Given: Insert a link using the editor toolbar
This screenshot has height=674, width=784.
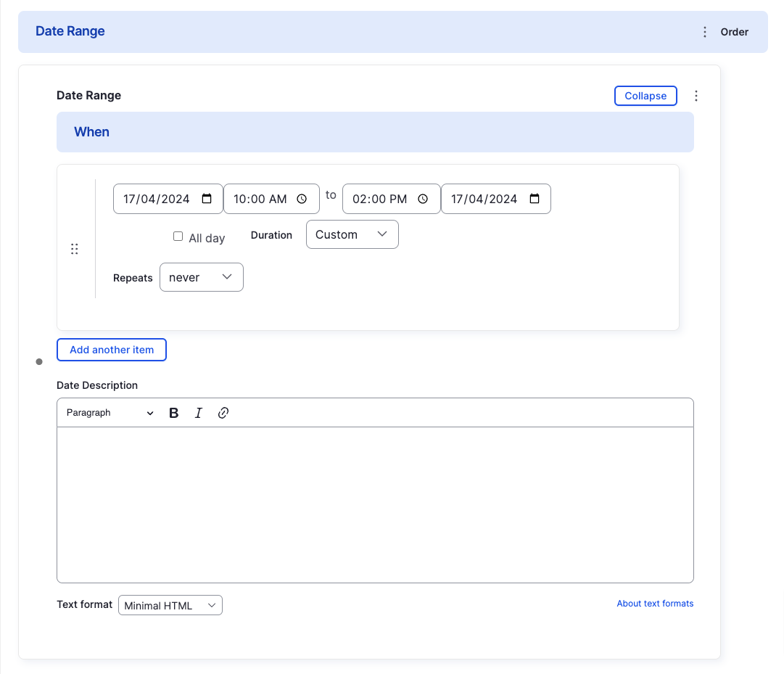Looking at the screenshot, I should (x=223, y=412).
